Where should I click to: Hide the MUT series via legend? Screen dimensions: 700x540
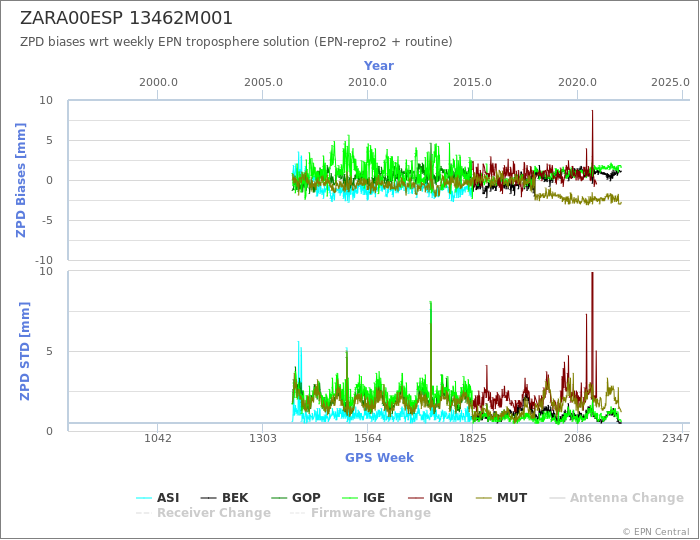pos(502,498)
